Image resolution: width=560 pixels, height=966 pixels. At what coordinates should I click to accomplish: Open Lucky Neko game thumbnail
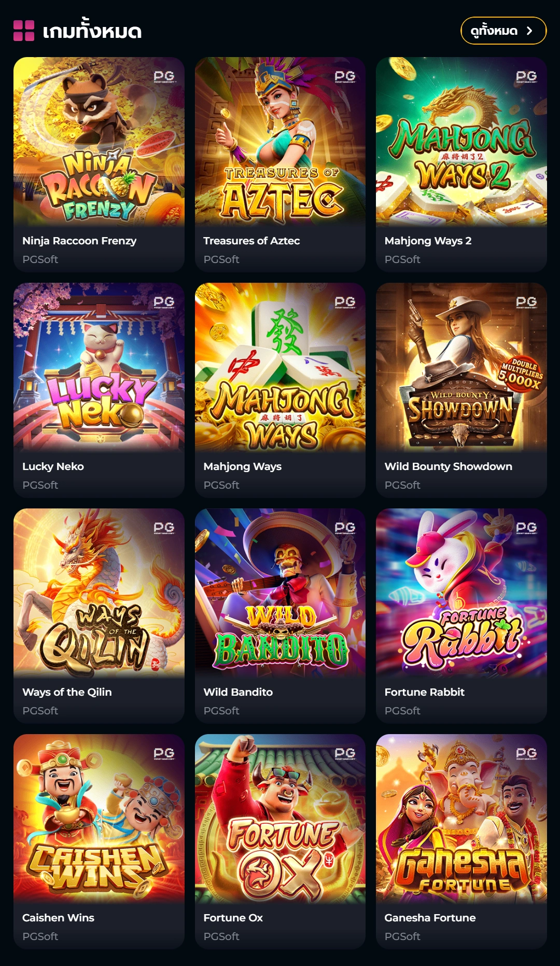coord(99,367)
